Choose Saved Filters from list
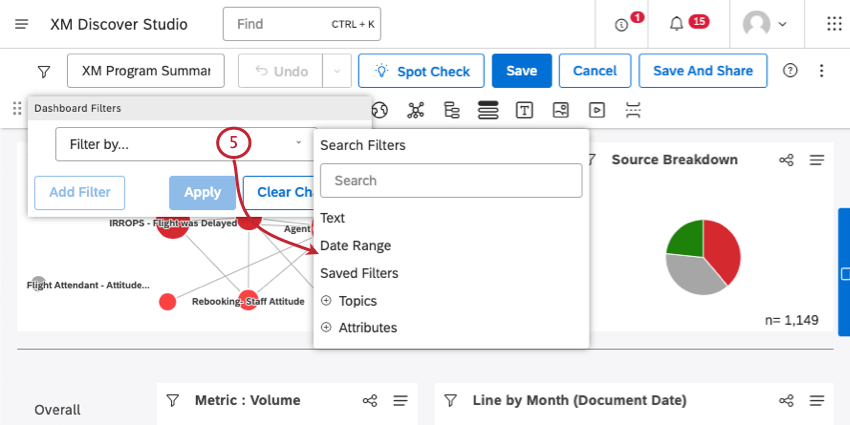Screen dimensions: 850x425 (x=359, y=273)
